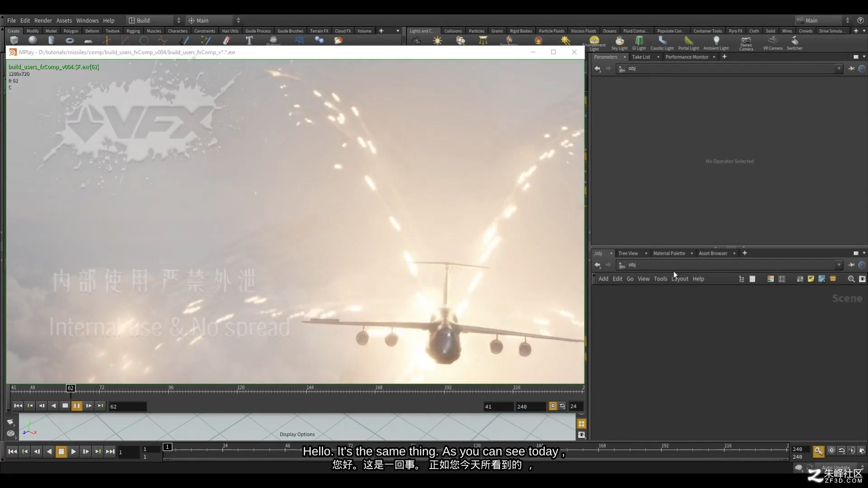Viewport: 868px width, 488px height.
Task: Select the Circle shelf tool
Action: coord(144,40)
